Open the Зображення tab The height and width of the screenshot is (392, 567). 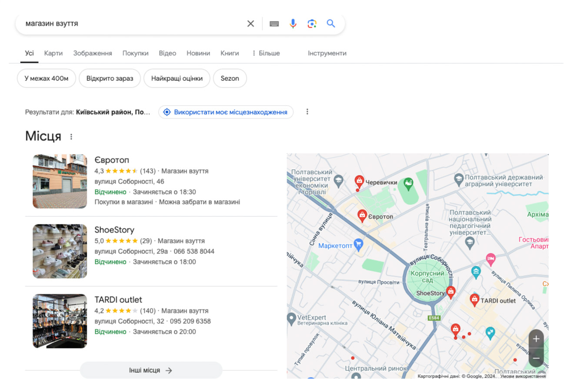click(x=93, y=53)
